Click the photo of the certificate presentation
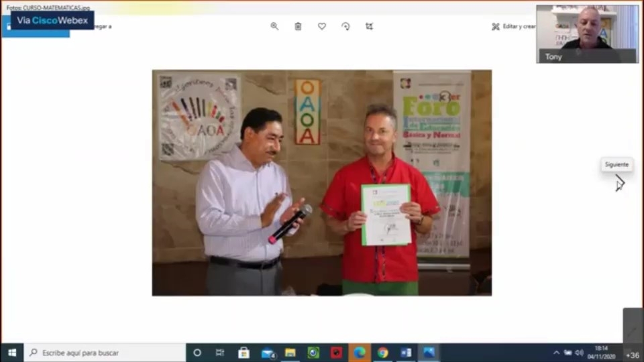The height and width of the screenshot is (362, 644). tap(321, 182)
